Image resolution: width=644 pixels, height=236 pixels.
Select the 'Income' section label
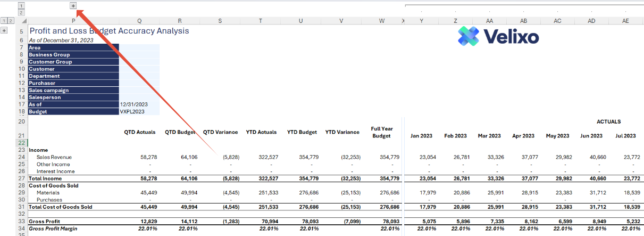(39, 150)
